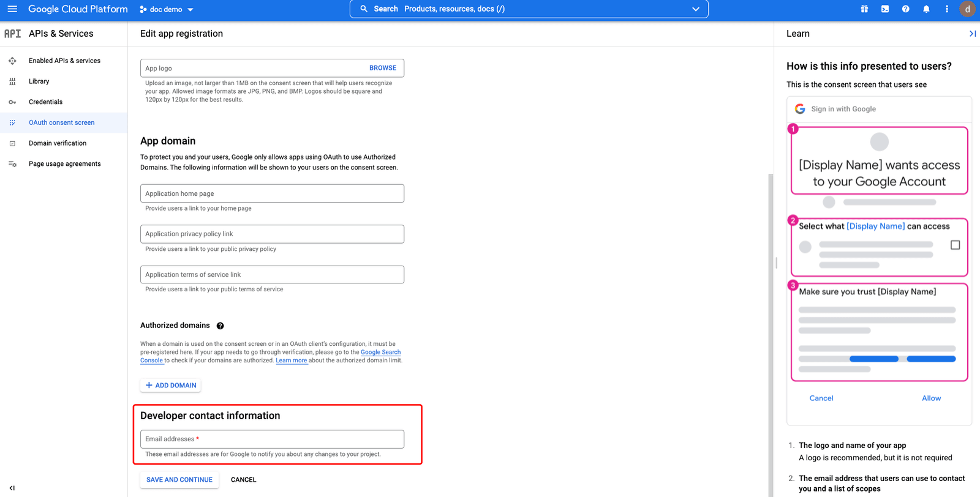The width and height of the screenshot is (980, 497).
Task: Click the Google Cloud Platform logo
Action: click(x=78, y=9)
